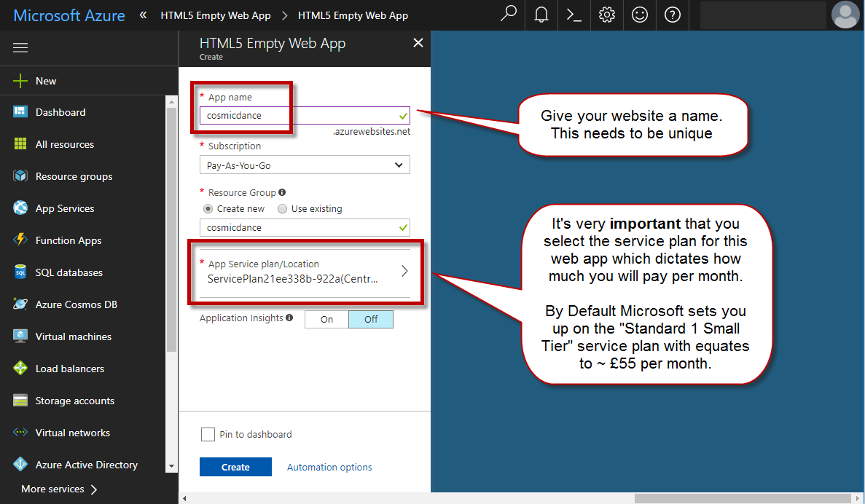Click the SQL databases icon
Image resolution: width=865 pixels, height=504 pixels.
click(x=20, y=272)
